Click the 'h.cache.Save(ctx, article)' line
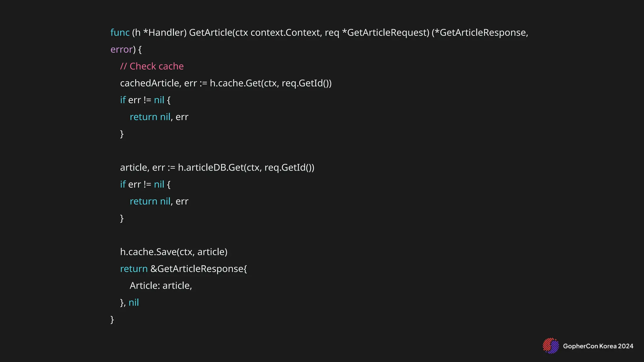Viewport: 644px width, 362px height. point(174,252)
